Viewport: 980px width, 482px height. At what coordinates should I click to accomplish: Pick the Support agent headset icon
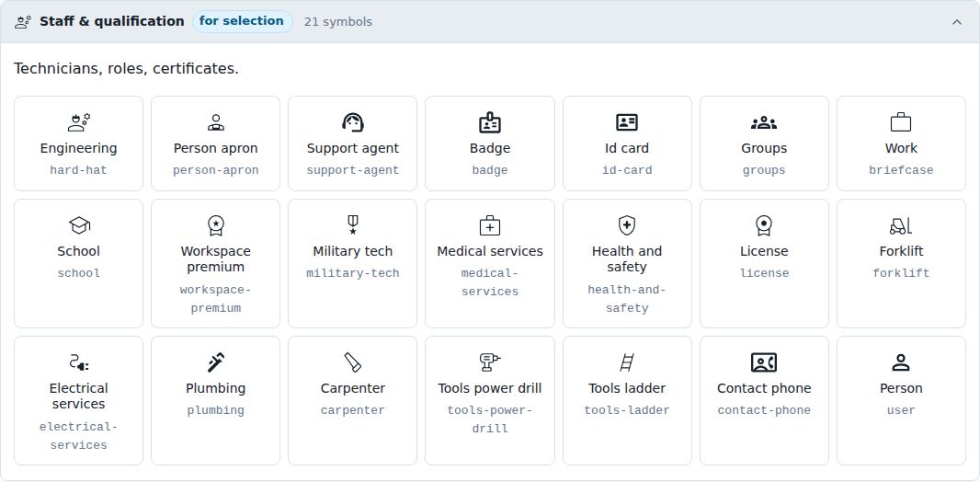[352, 122]
